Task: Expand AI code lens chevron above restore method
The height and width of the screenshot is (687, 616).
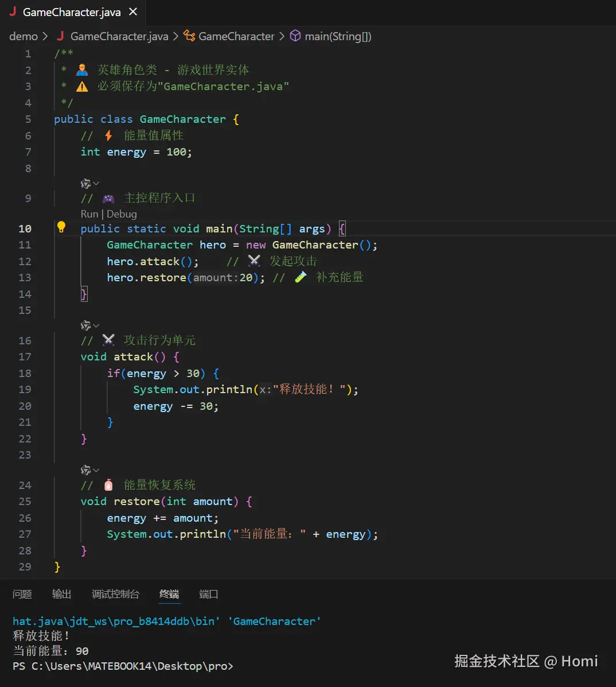Action: point(96,470)
